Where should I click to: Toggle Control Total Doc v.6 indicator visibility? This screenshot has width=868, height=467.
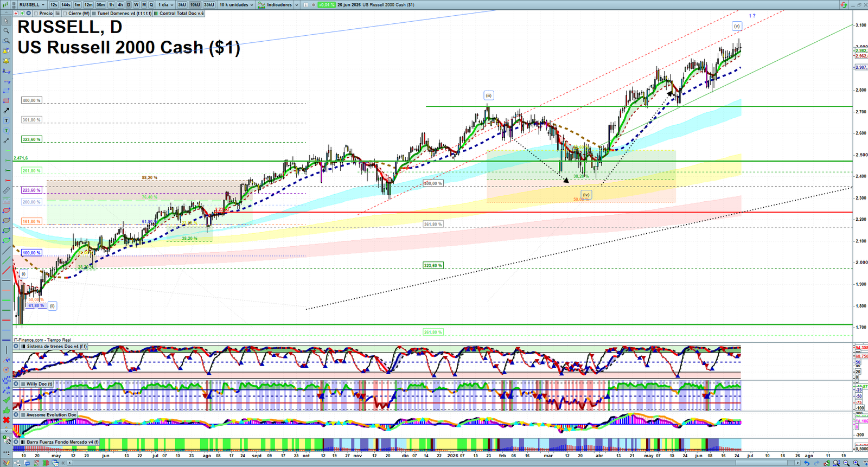click(x=156, y=13)
